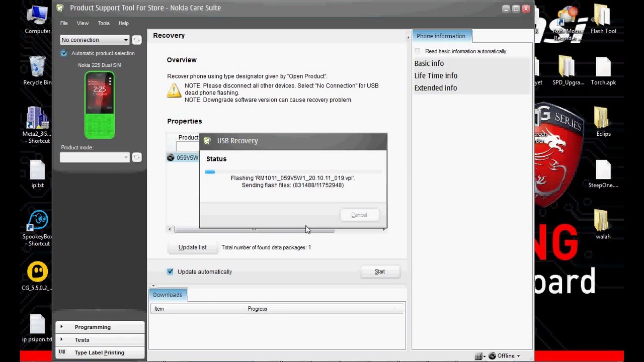Click the left arrow of properties scrollbar
The width and height of the screenshot is (644, 362).
pos(170,229)
